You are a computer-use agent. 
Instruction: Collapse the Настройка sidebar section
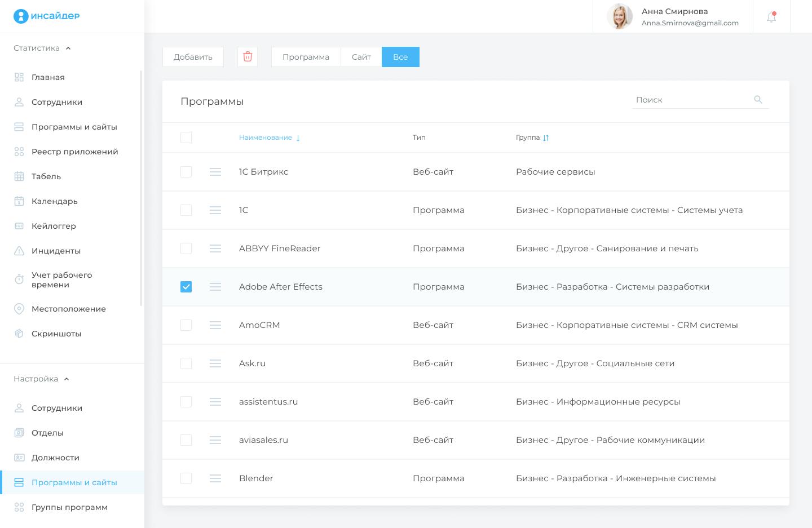[66, 379]
